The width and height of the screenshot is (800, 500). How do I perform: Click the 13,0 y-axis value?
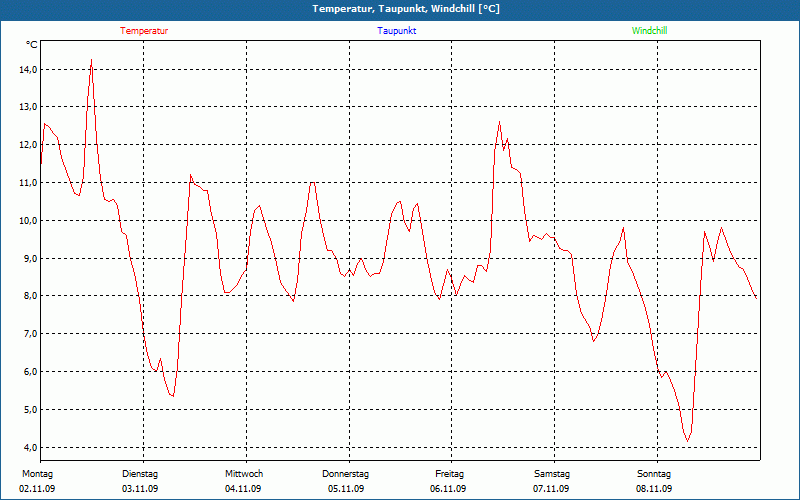(x=29, y=107)
